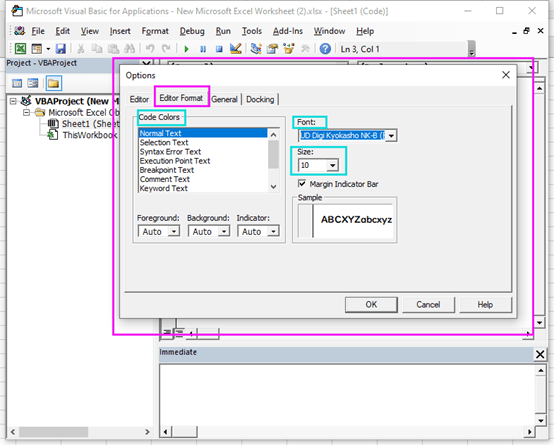Open the Font dropdown list

click(391, 136)
